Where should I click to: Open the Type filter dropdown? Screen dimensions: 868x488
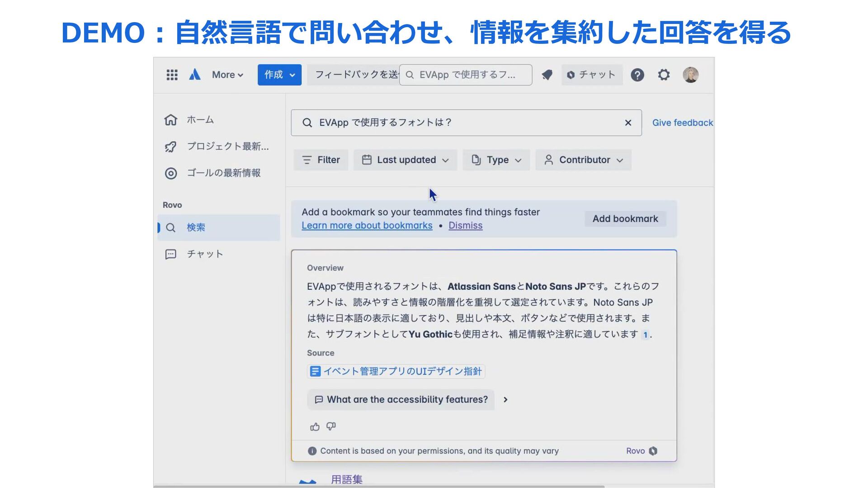(496, 160)
